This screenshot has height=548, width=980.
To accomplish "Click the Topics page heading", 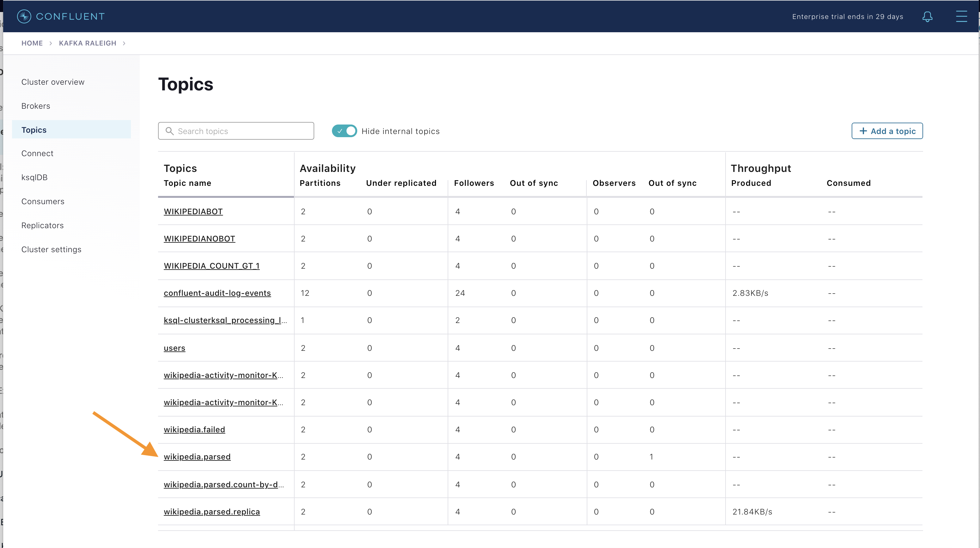I will [186, 84].
